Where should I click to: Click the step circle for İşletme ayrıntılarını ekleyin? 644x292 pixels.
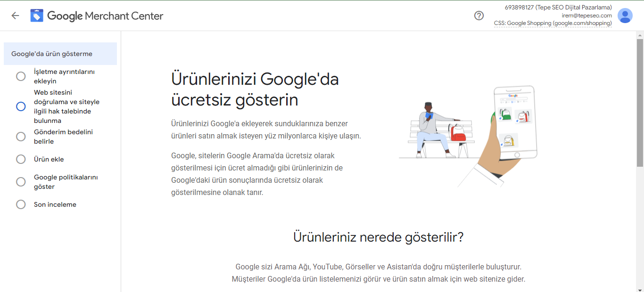[21, 76]
